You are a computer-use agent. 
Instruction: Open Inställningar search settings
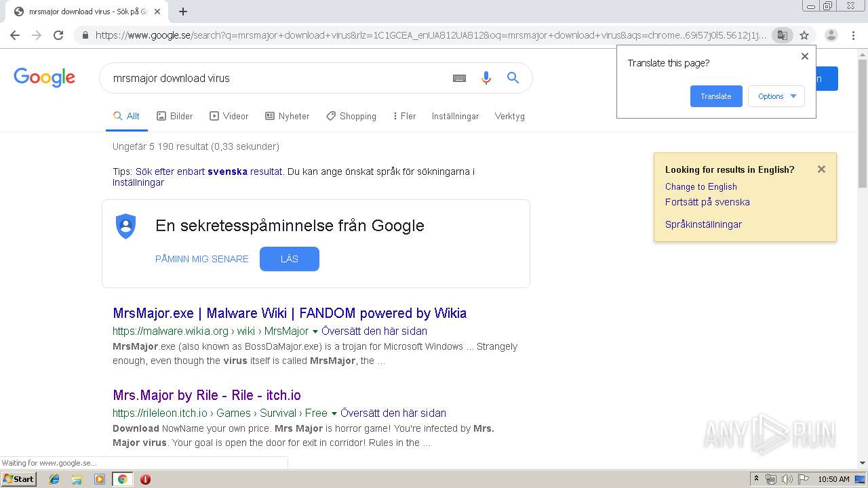(455, 116)
